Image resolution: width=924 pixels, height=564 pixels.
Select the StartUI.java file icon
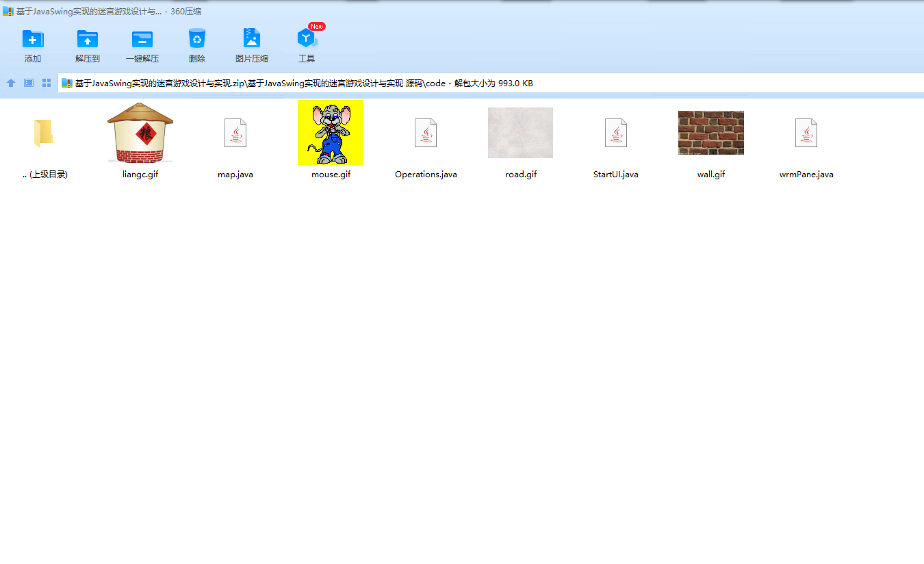pyautogui.click(x=616, y=133)
